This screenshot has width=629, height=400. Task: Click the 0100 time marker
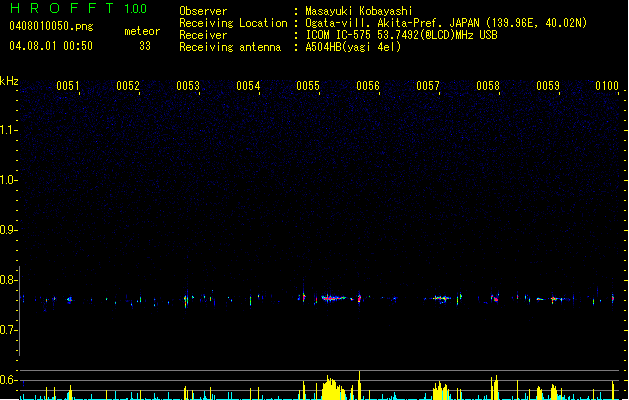607,86
